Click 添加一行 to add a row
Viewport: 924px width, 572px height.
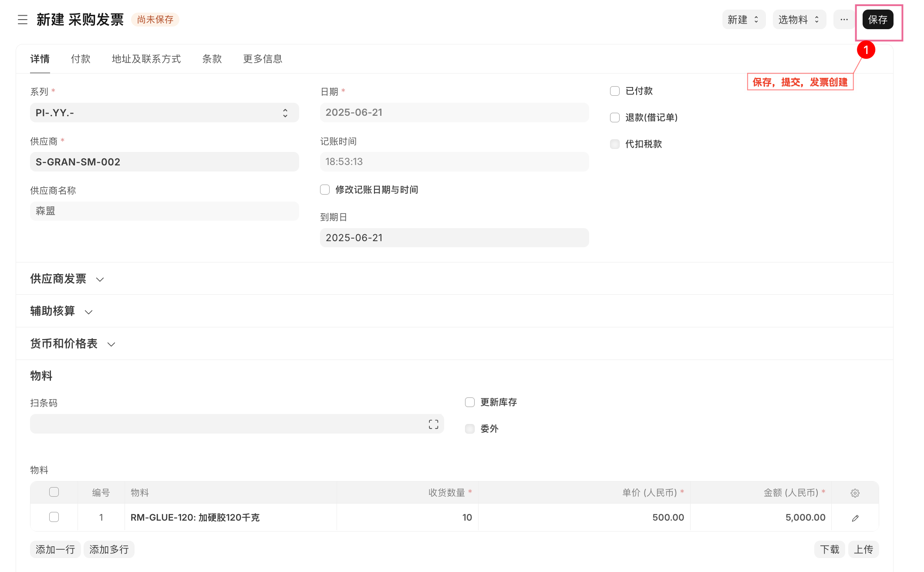click(x=55, y=549)
